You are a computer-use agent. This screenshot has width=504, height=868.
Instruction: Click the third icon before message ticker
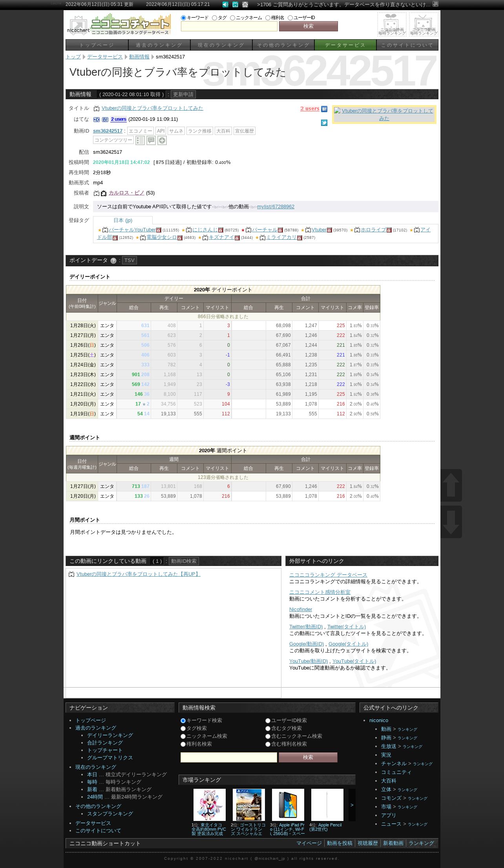pyautogui.click(x=245, y=4)
